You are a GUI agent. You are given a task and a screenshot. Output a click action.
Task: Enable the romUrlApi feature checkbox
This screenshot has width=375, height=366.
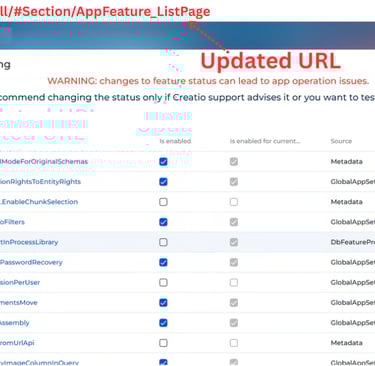point(163,343)
